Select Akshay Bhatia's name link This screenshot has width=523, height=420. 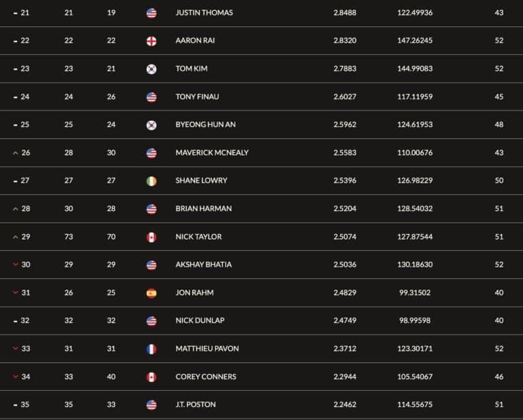pos(204,265)
